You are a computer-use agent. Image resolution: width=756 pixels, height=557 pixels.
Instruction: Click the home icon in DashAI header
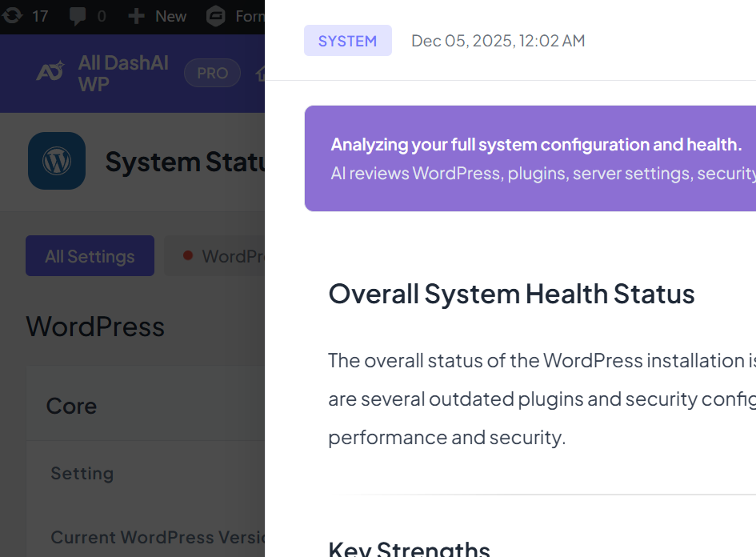(260, 74)
